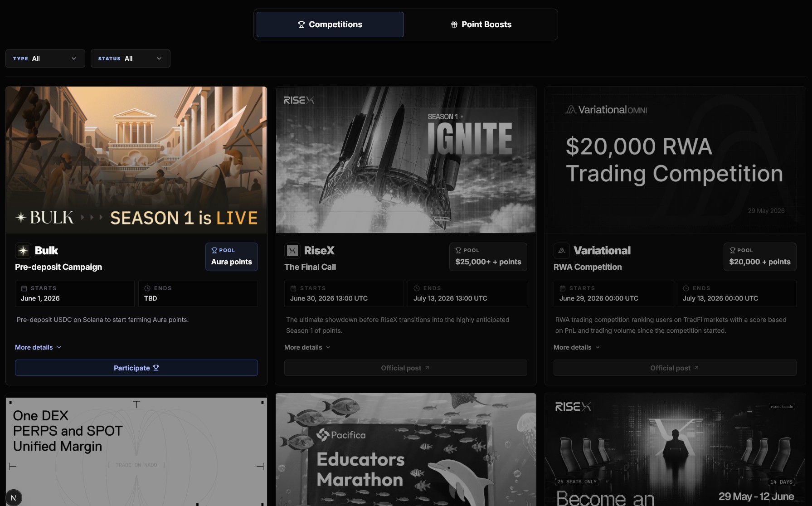The width and height of the screenshot is (812, 506).
Task: Open Variational Official post link
Action: tap(675, 368)
